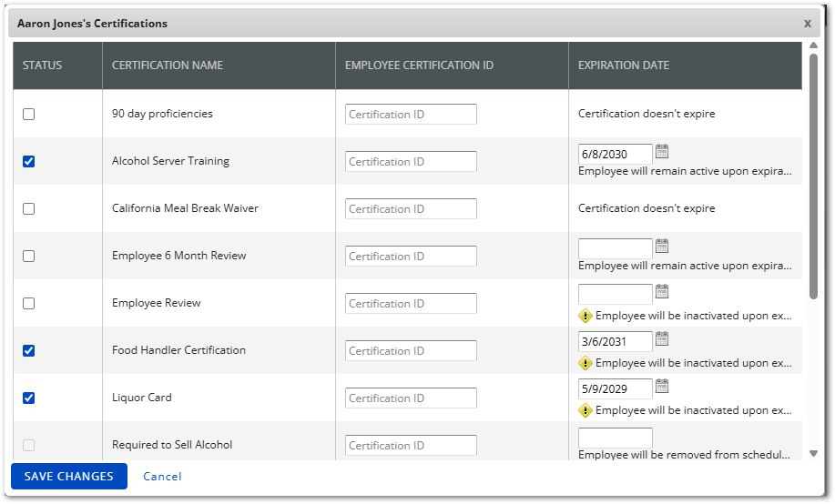This screenshot has width=835, height=504.
Task: Click Certification ID field for Employee Review
Action: [411, 303]
